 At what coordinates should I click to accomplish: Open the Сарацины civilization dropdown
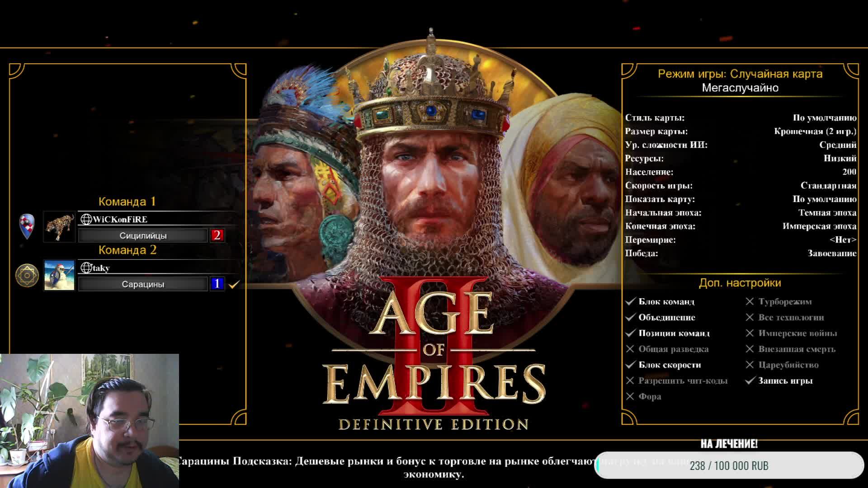tap(143, 284)
